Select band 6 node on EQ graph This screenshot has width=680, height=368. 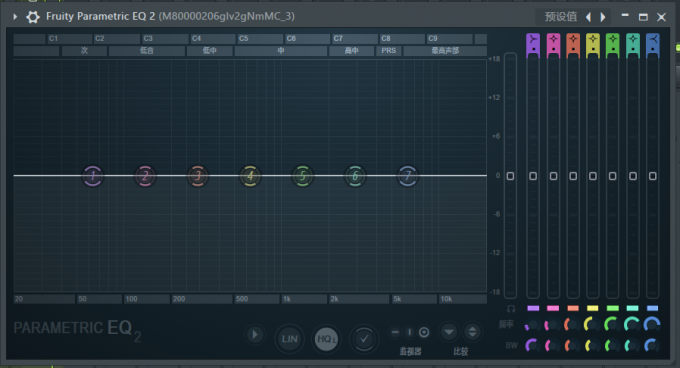point(355,176)
